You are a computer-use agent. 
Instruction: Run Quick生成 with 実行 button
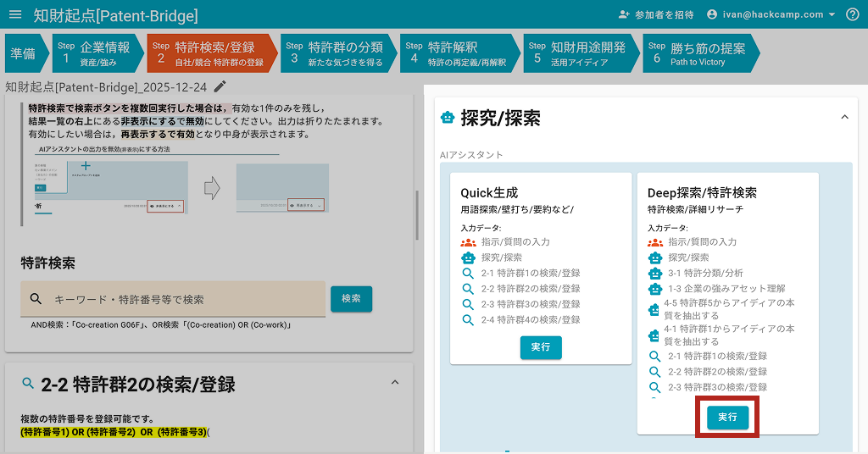pos(540,347)
